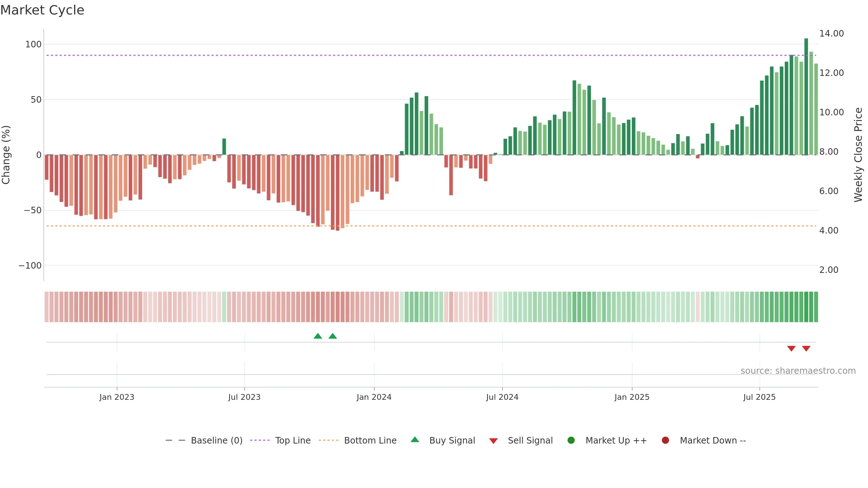868x488 pixels.
Task: Click the Jan 2025 axis label
Action: click(x=632, y=397)
